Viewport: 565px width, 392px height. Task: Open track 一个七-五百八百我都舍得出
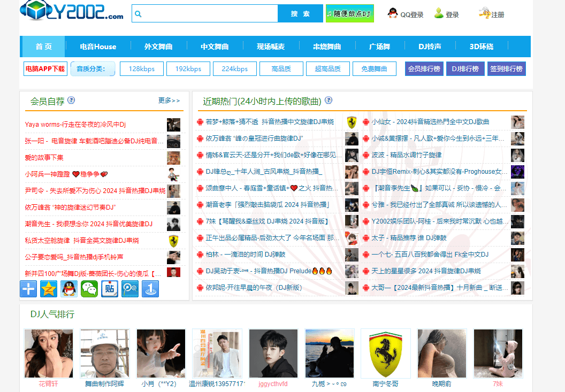430,255
